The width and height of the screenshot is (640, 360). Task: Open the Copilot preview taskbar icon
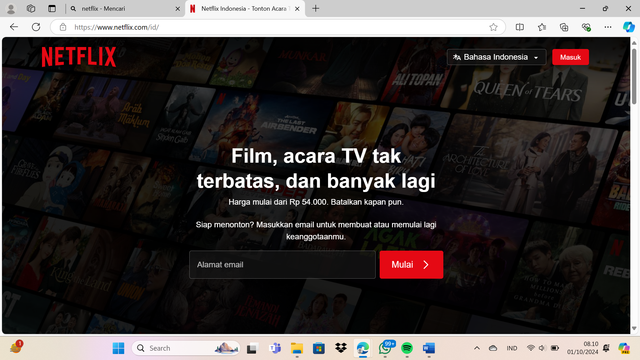(x=624, y=348)
